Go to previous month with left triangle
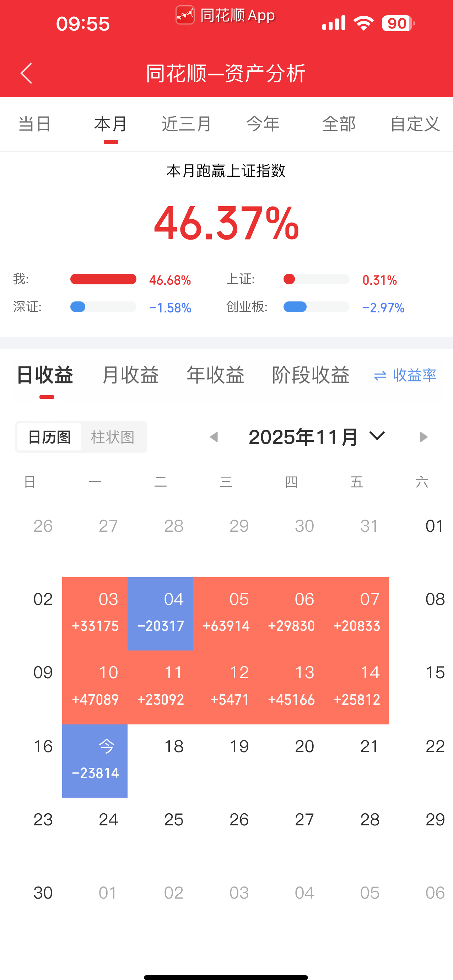 tap(214, 437)
